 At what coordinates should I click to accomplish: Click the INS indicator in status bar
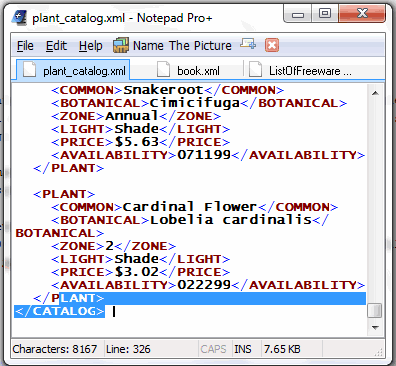[242, 349]
